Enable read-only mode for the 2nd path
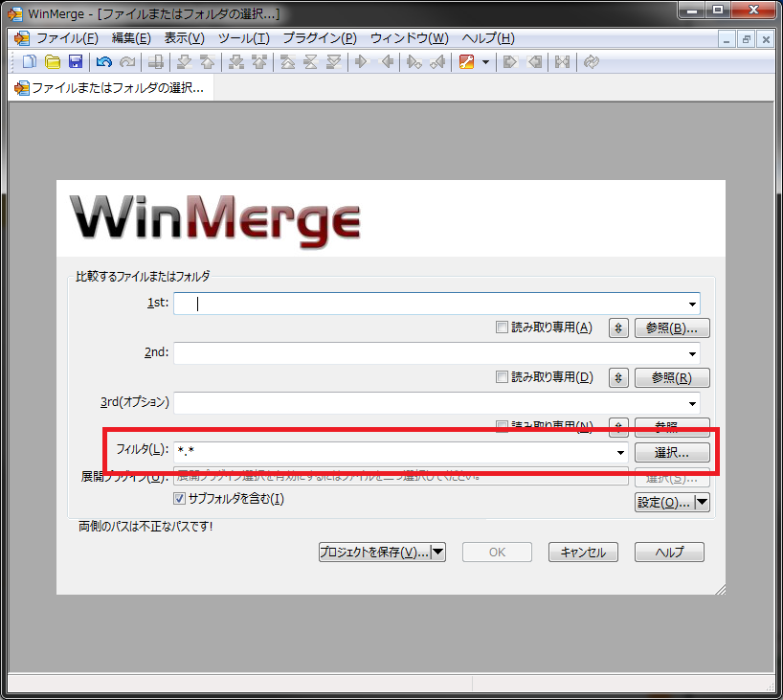The width and height of the screenshot is (783, 700). tap(502, 377)
